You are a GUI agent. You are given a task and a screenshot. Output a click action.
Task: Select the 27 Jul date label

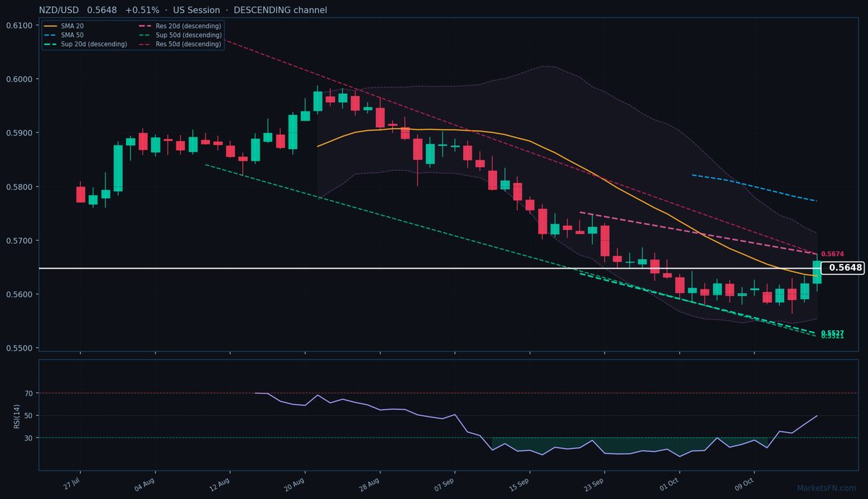click(71, 482)
